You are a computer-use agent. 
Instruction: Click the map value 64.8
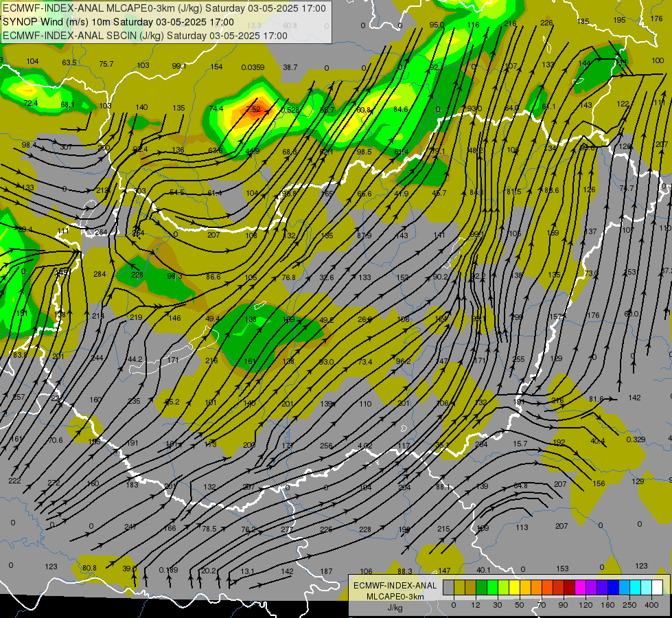pyautogui.click(x=521, y=485)
